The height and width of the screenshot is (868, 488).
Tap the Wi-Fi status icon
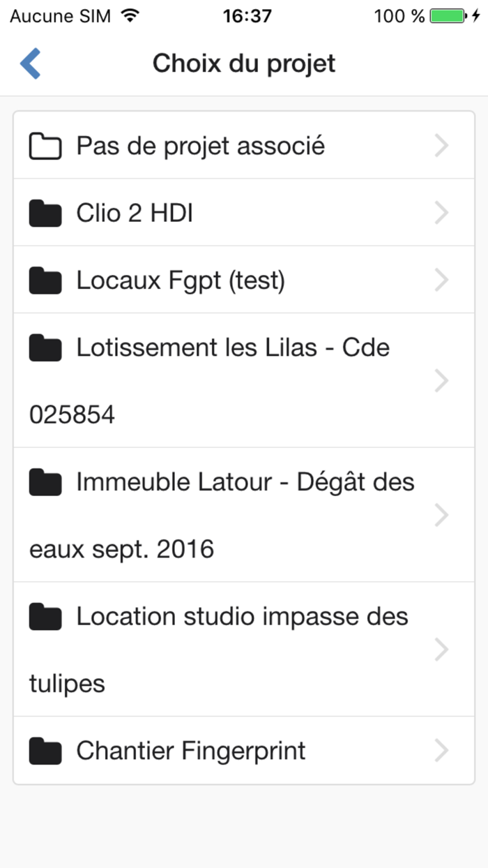click(130, 16)
